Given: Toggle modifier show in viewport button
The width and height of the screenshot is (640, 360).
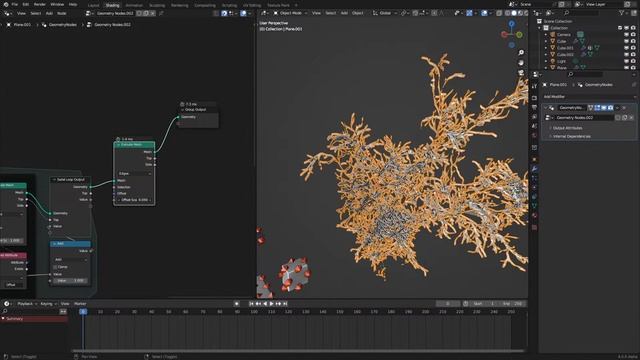Looking at the screenshot, I should [604, 108].
